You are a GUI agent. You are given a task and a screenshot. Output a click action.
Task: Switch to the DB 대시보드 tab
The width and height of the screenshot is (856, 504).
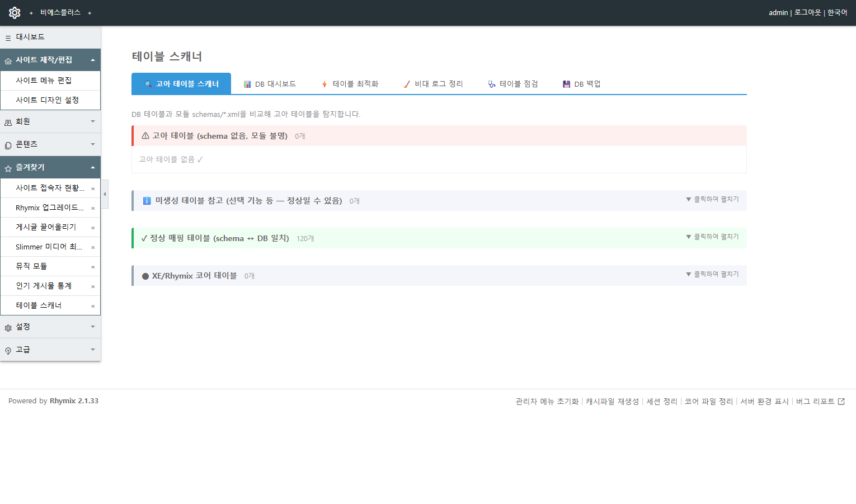270,84
